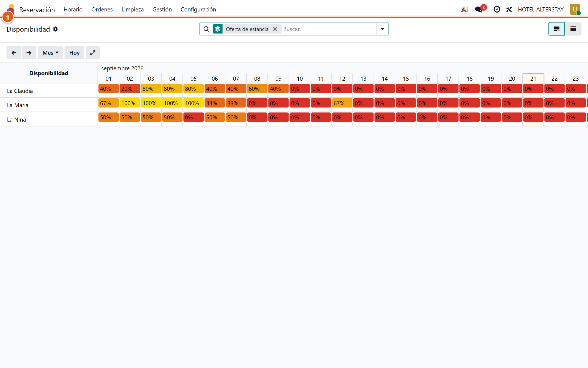Viewport: 588px width, 368px height.
Task: Click the group-by layers icon in search
Action: (218, 29)
